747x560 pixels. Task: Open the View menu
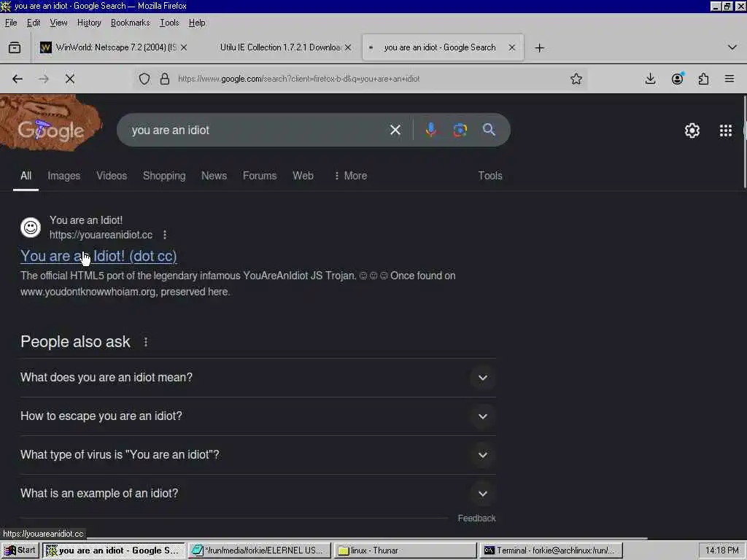tap(58, 23)
